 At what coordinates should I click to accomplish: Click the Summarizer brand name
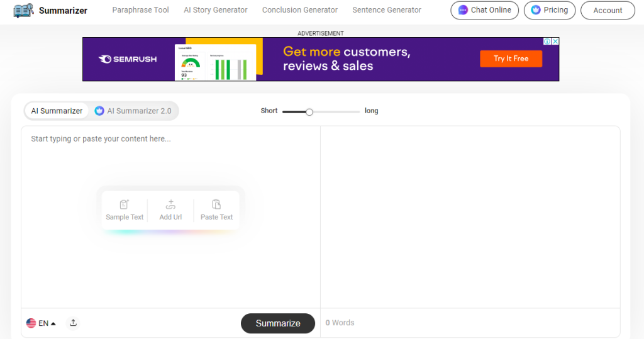tap(63, 11)
